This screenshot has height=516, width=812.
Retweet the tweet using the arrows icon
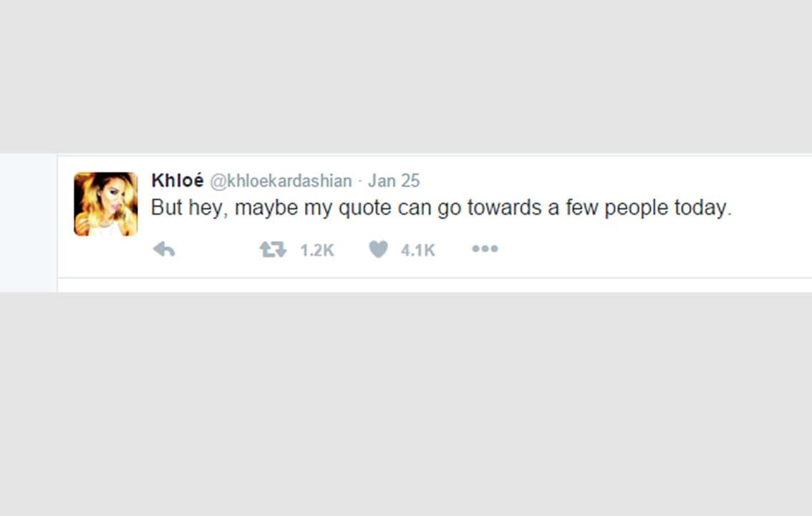(272, 249)
